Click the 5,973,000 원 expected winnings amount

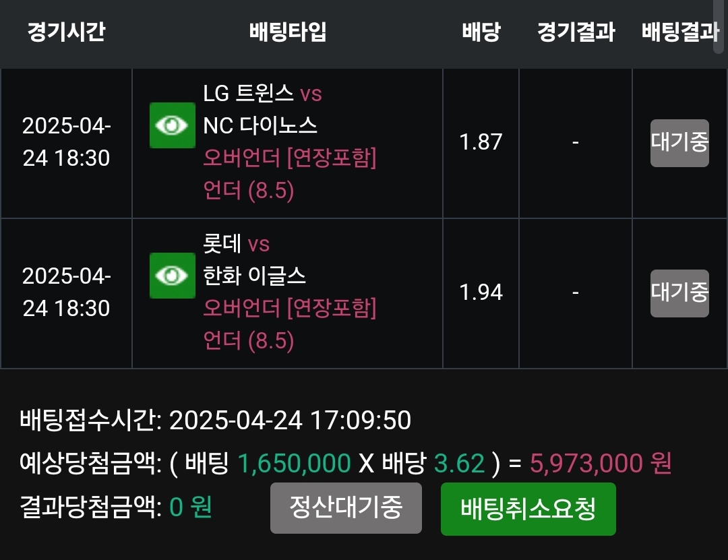(x=601, y=464)
